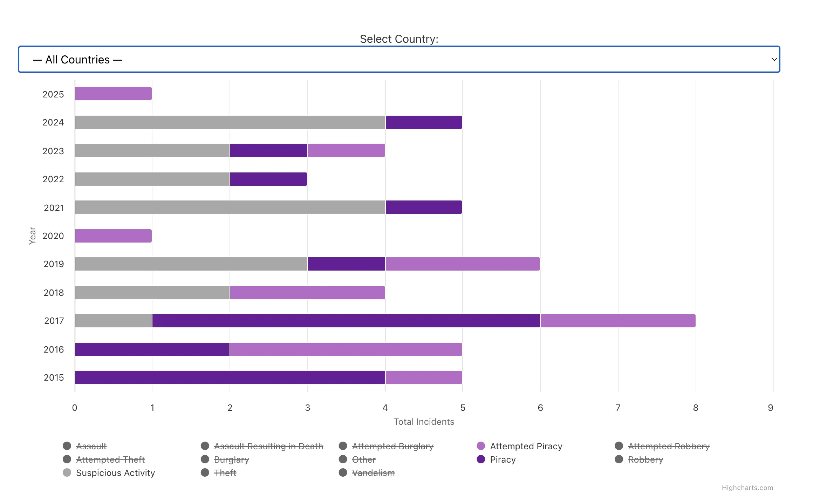Click the Burglary legend marker icon
813x504 pixels.
[x=205, y=459]
